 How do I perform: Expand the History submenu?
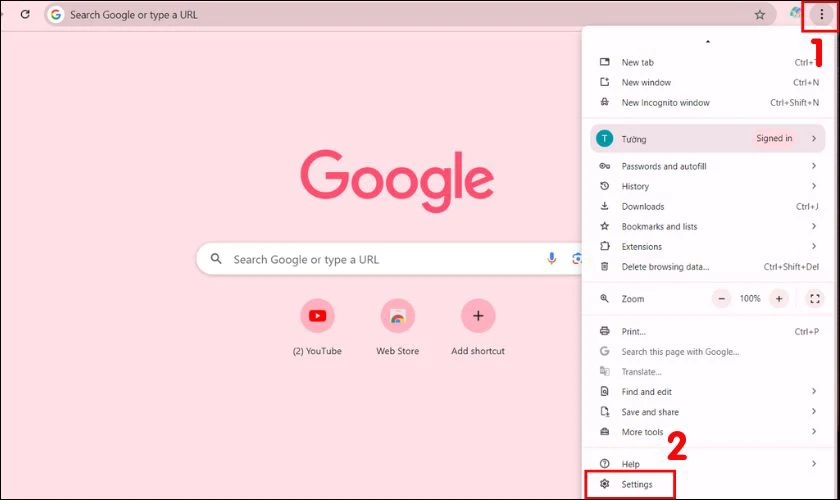(708, 186)
